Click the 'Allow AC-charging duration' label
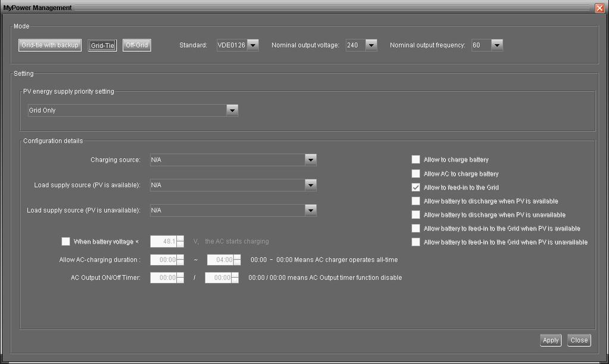 [100, 259]
